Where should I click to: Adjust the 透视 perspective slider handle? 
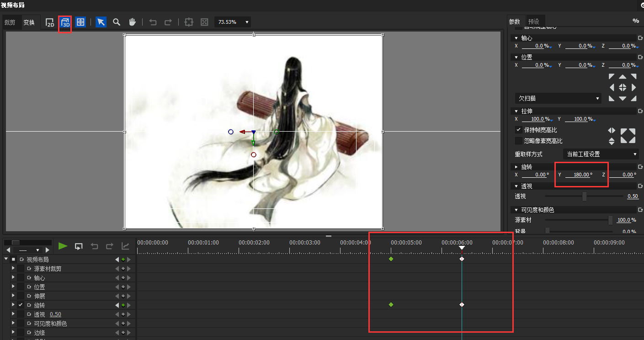(584, 196)
